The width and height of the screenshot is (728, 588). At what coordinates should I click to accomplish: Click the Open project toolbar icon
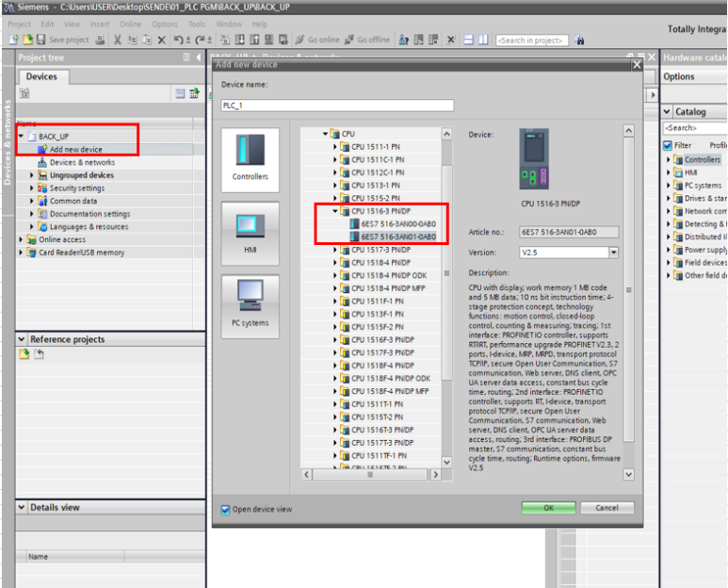tap(27, 40)
